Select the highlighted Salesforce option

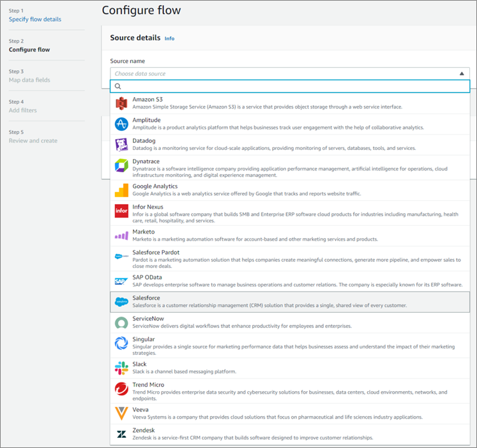tap(290, 302)
